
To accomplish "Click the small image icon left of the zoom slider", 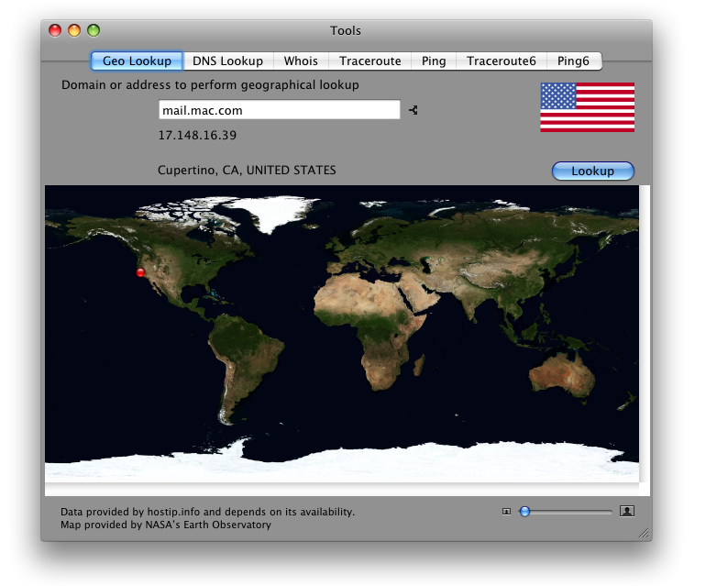I will pyautogui.click(x=506, y=511).
